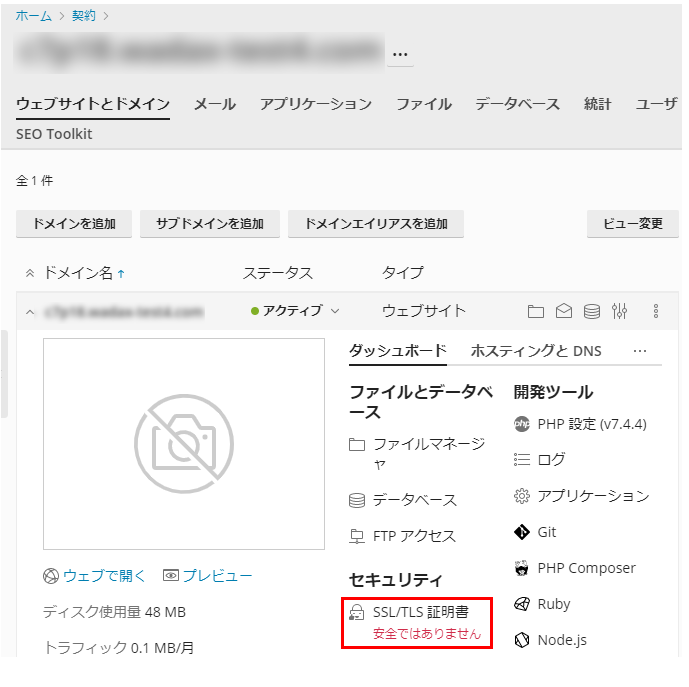Screen dimensions: 689x687
Task: Open the Ruby link
Action: point(554,604)
